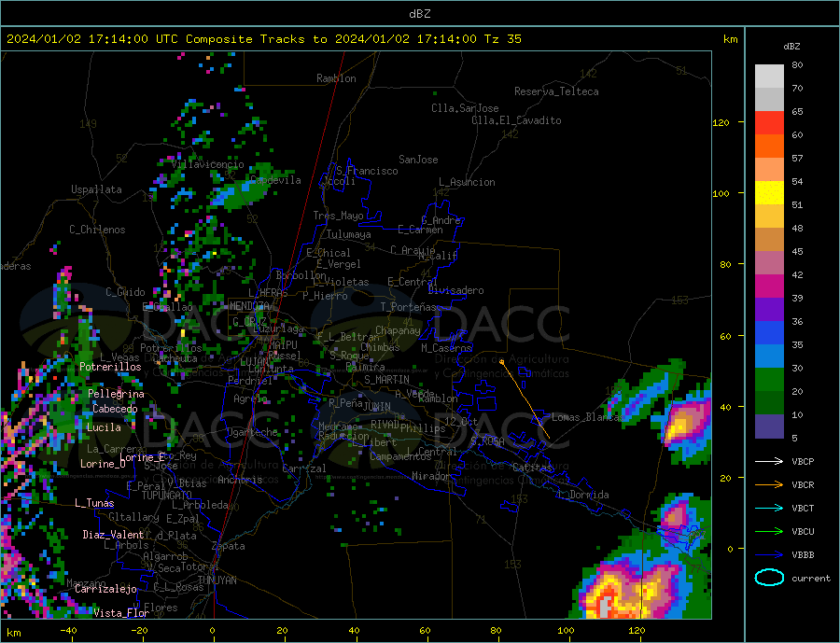Click the TUPUNGATO label
Screen dimensions: 840x643
point(167,496)
